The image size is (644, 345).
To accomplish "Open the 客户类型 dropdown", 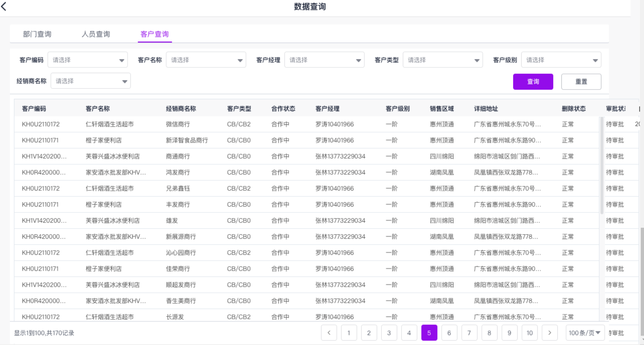I will (x=443, y=60).
